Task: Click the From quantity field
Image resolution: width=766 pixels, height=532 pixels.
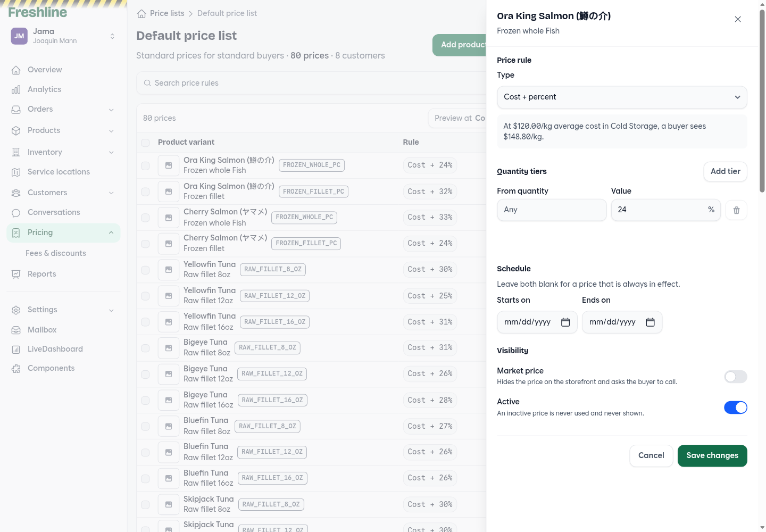Action: [552, 210]
